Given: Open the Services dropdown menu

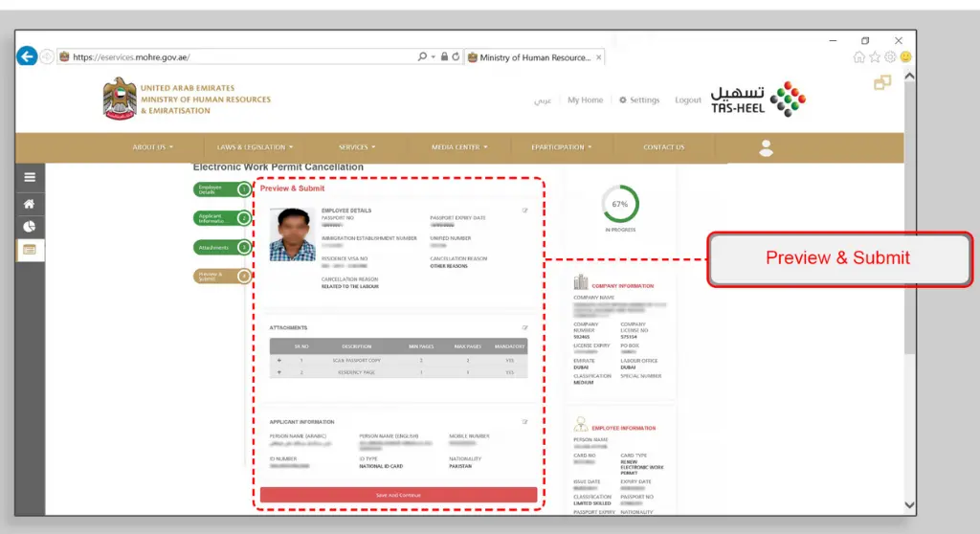Looking at the screenshot, I should click(357, 147).
